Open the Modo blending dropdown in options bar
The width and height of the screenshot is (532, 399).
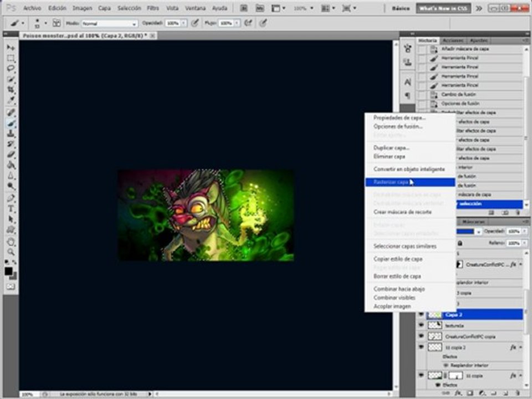(x=109, y=23)
